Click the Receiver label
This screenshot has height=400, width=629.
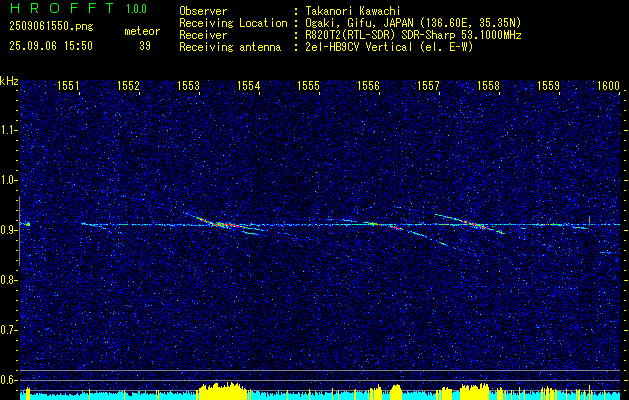click(203, 35)
